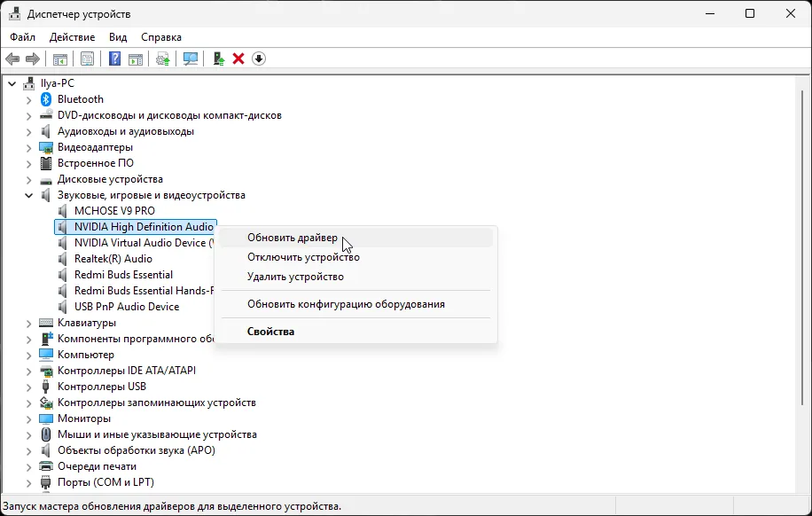This screenshot has width=812, height=516.
Task: Scan for hardware changes via monitor-magnifier icon
Action: coord(191,59)
